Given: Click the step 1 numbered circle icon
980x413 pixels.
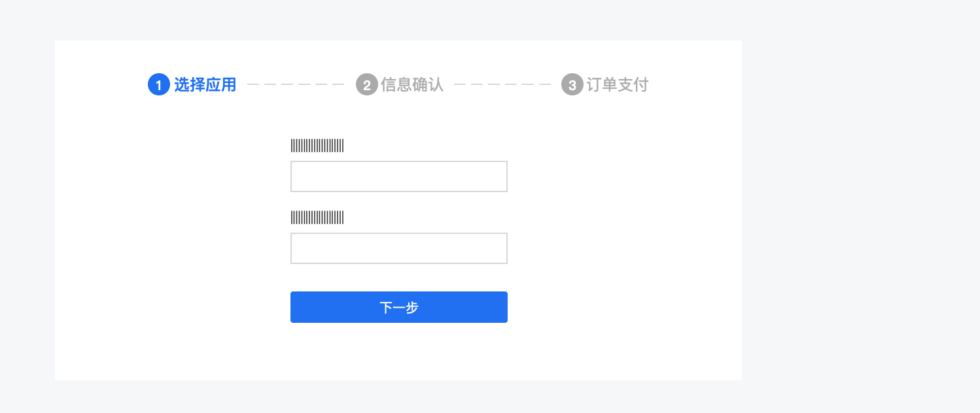Looking at the screenshot, I should (x=159, y=84).
